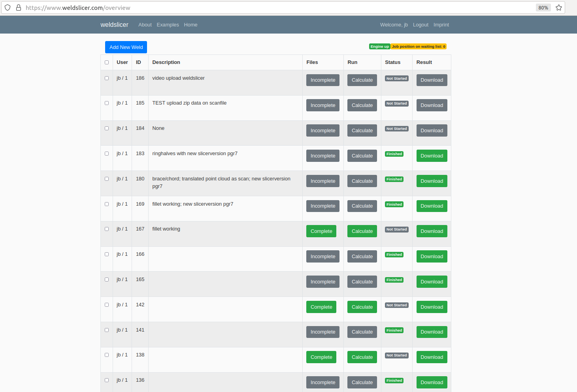Run green Calculate for weld 138

(362, 357)
